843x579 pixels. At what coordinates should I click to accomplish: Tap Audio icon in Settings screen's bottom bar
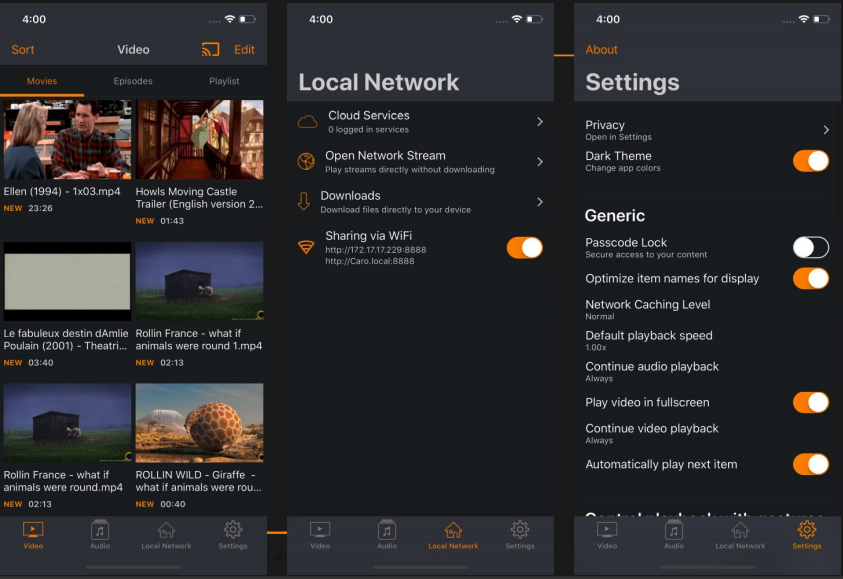click(674, 530)
